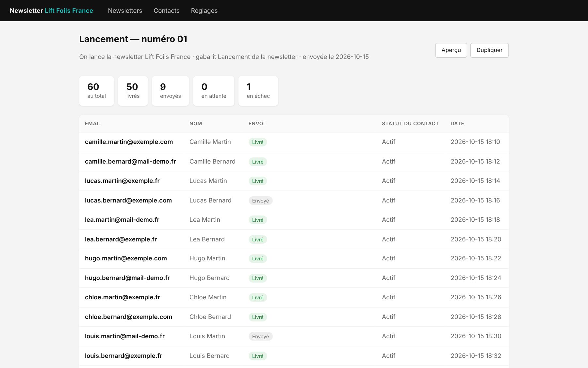Click Actif status in Chloe Bernard row
588x368 pixels.
tap(388, 317)
